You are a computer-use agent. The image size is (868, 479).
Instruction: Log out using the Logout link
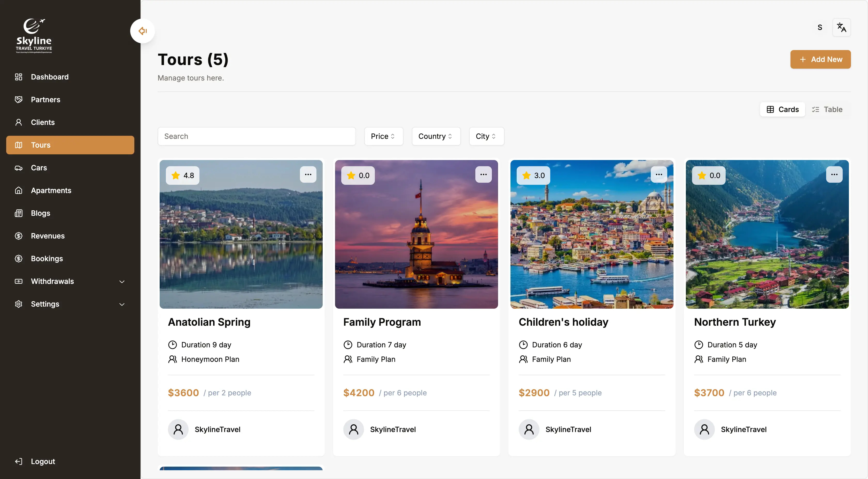pyautogui.click(x=43, y=461)
